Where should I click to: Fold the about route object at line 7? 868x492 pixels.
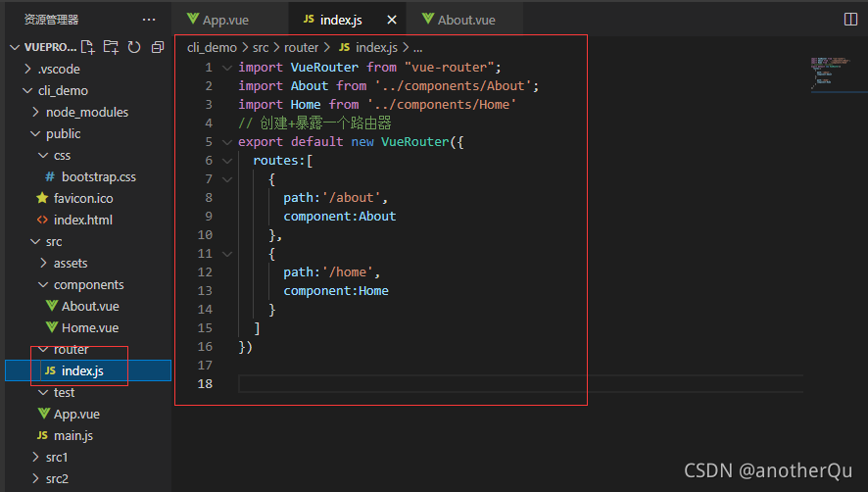coord(226,179)
